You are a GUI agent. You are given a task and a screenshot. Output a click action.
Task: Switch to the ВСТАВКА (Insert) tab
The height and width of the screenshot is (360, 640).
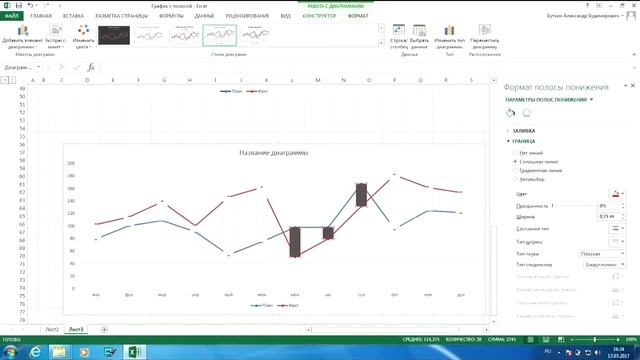(73, 16)
